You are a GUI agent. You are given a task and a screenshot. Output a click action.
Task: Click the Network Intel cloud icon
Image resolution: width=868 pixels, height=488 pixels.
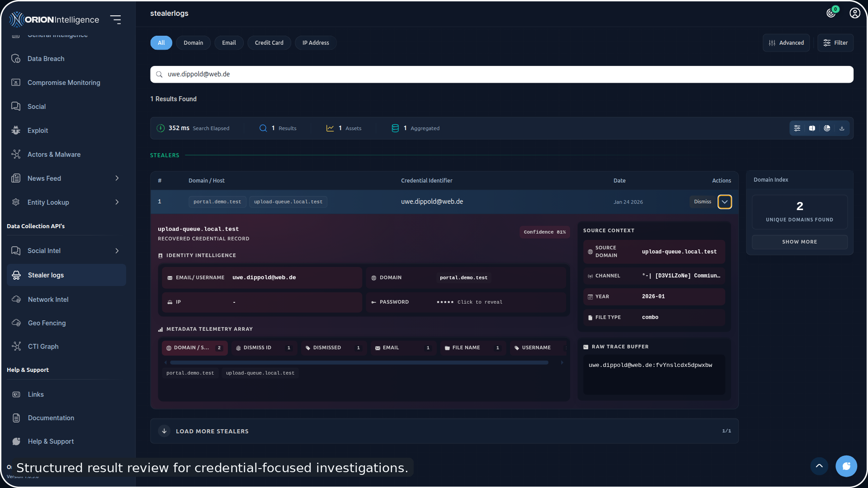point(16,300)
